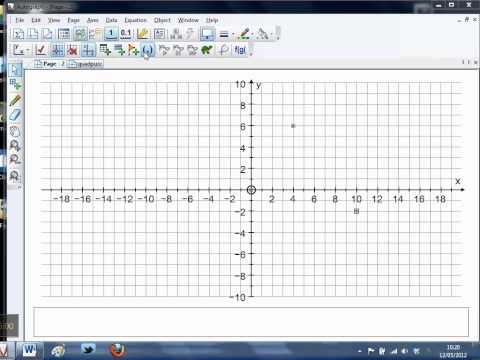The height and width of the screenshot is (360, 480).
Task: Expand the left sidebar toolbar chevron
Action: tap(19, 187)
